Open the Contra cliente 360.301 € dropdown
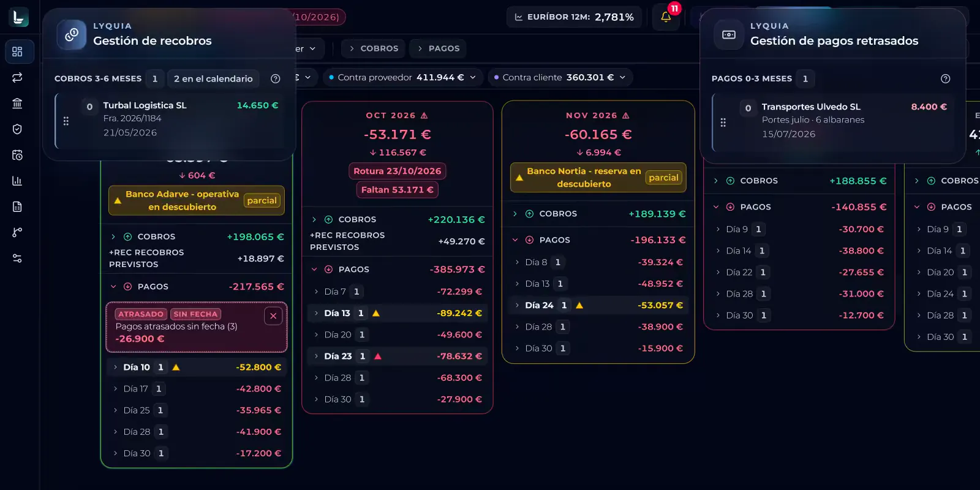 pos(560,77)
